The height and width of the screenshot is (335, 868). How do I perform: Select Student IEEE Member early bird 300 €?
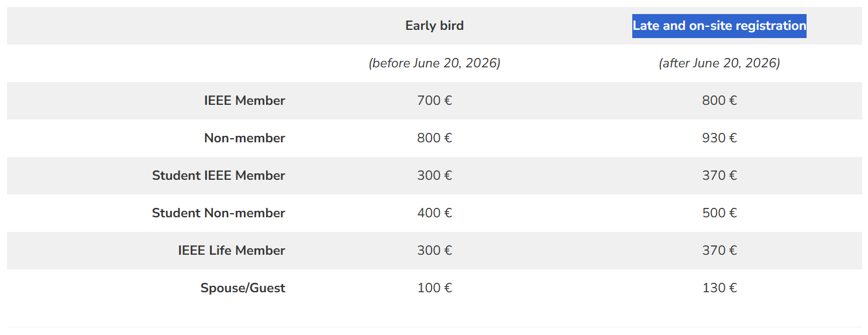pyautogui.click(x=434, y=176)
